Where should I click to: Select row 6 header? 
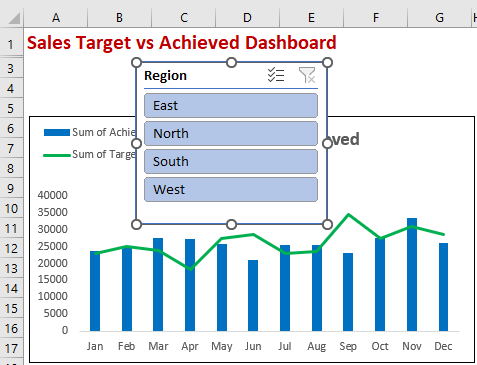point(11,128)
